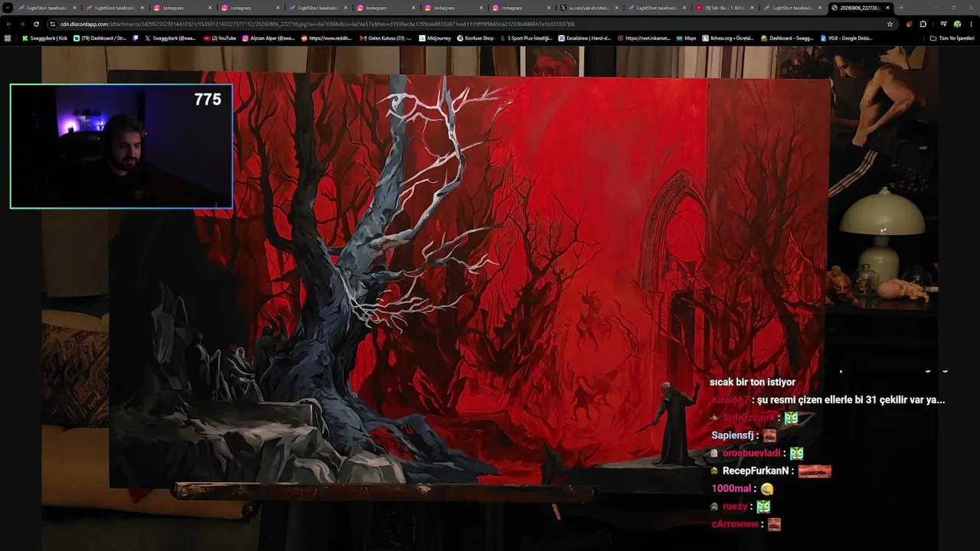
Task: Open the Swaggybark | Kick bookmark
Action: [44, 37]
